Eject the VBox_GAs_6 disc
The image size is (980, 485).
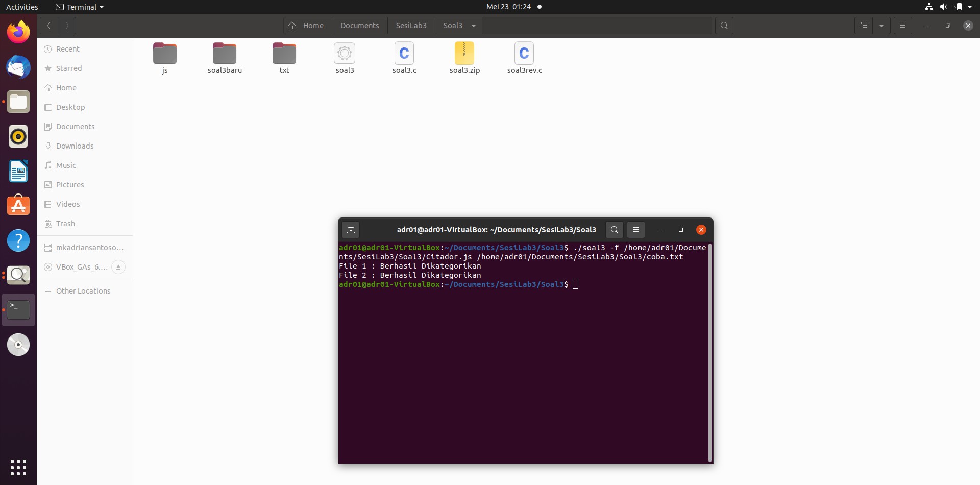coord(118,266)
